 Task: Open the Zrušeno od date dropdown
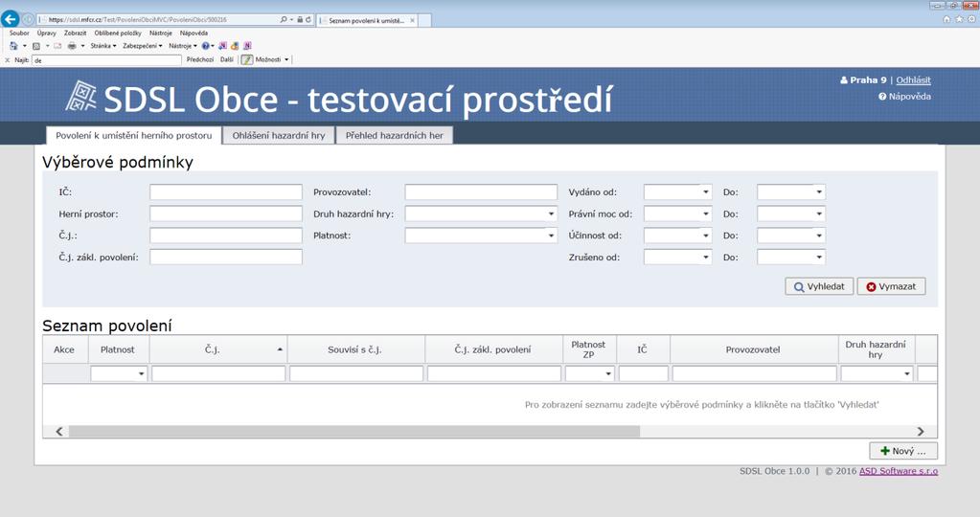[706, 258]
